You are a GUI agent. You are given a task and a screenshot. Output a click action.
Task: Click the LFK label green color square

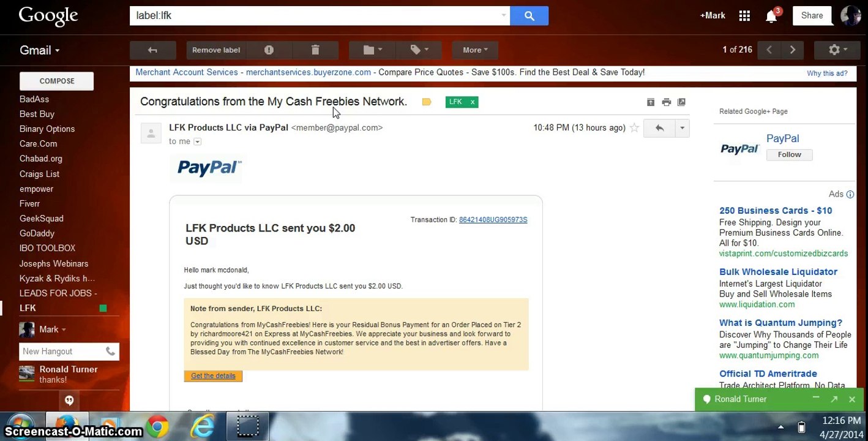pos(103,308)
